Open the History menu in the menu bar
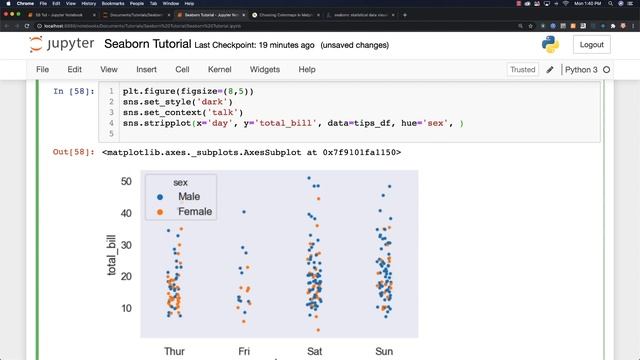 coord(89,3)
